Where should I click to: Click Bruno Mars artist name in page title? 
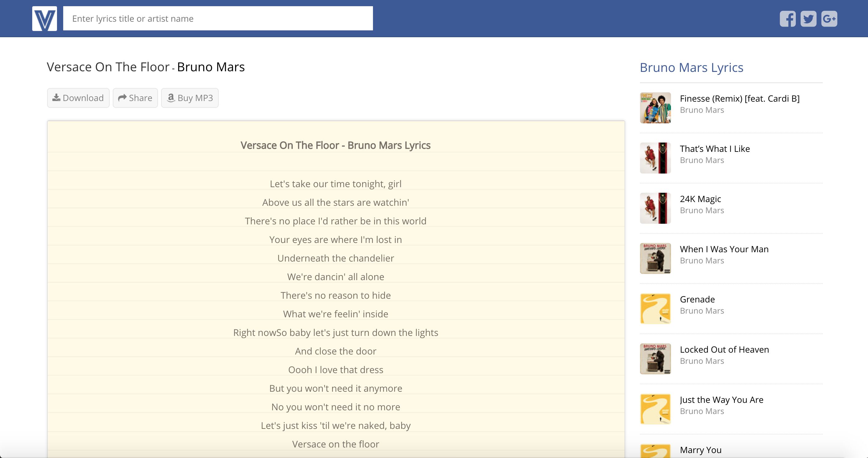[x=211, y=67]
